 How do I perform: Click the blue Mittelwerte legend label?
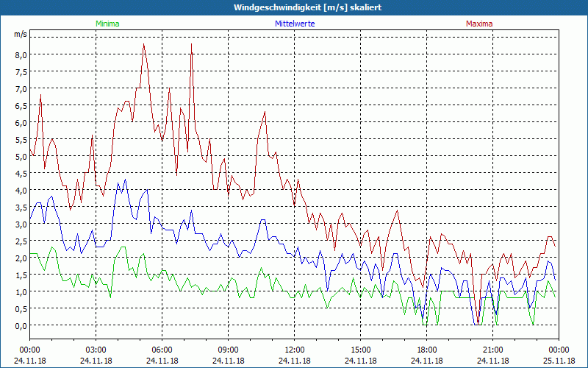(x=295, y=24)
